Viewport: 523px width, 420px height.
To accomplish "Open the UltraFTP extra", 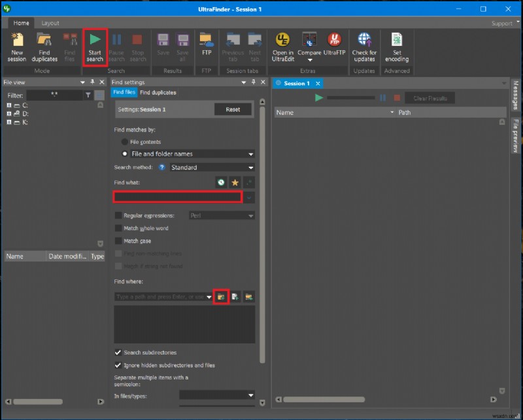I will 334,46.
